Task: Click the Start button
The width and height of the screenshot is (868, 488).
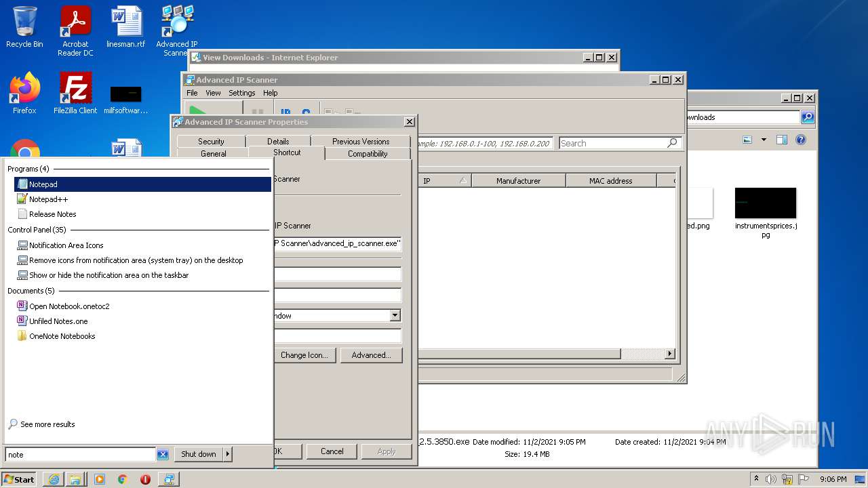Action: tap(19, 479)
